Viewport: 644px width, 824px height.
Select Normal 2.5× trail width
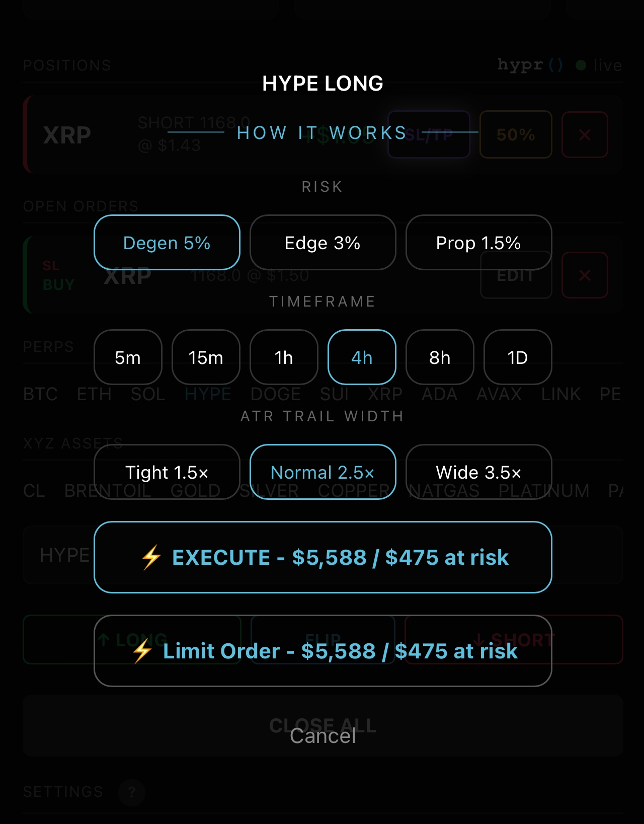[x=323, y=472]
